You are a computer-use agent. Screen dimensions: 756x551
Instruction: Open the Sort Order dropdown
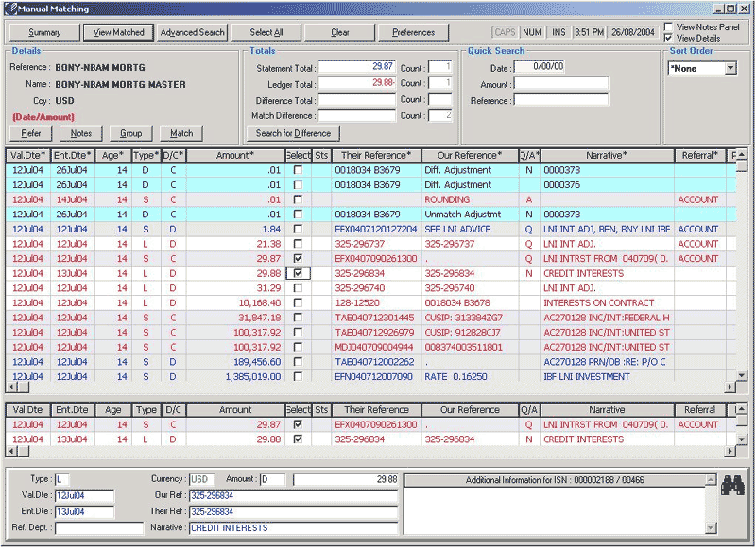click(730, 69)
